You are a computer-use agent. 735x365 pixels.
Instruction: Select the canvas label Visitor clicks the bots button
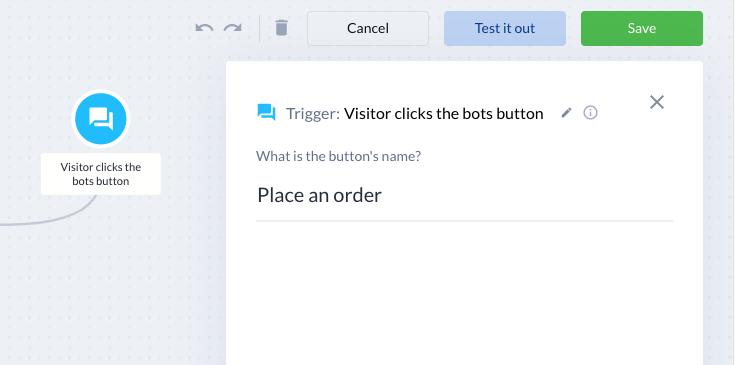101,174
